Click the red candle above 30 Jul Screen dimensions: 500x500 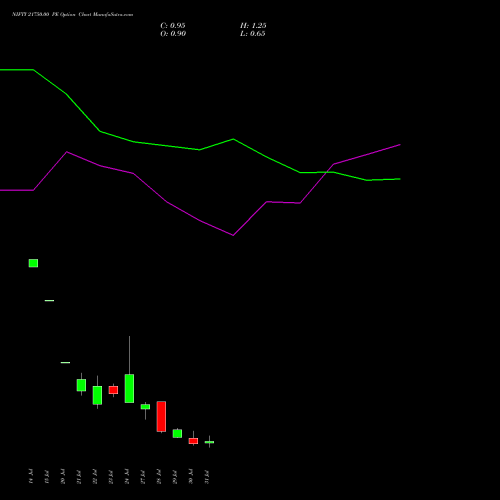coord(193,441)
